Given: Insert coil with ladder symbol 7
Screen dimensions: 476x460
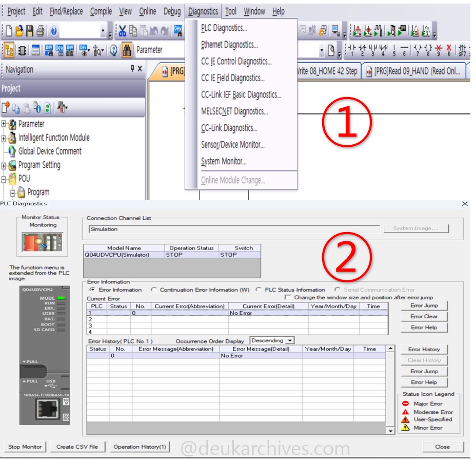Looking at the screenshot, I should (418, 50).
